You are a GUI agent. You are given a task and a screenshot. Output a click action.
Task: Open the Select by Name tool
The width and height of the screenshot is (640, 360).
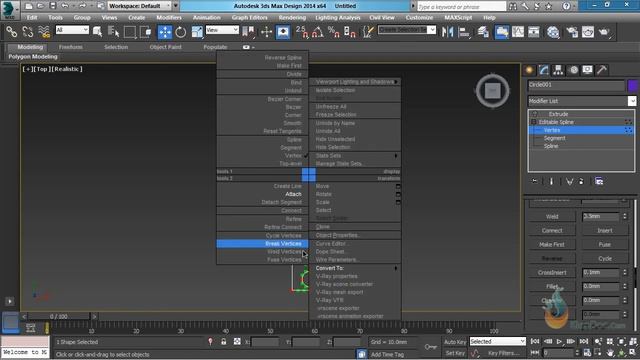click(x=113, y=32)
